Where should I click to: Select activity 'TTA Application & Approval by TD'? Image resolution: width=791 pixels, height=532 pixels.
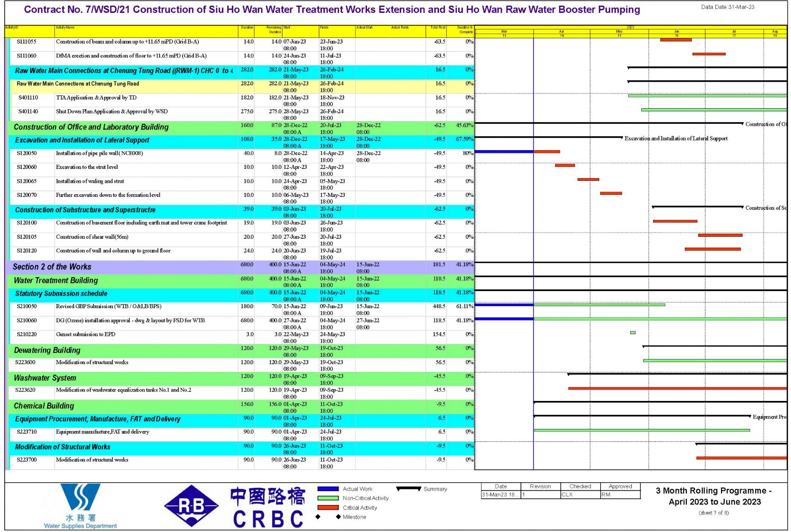click(96, 98)
